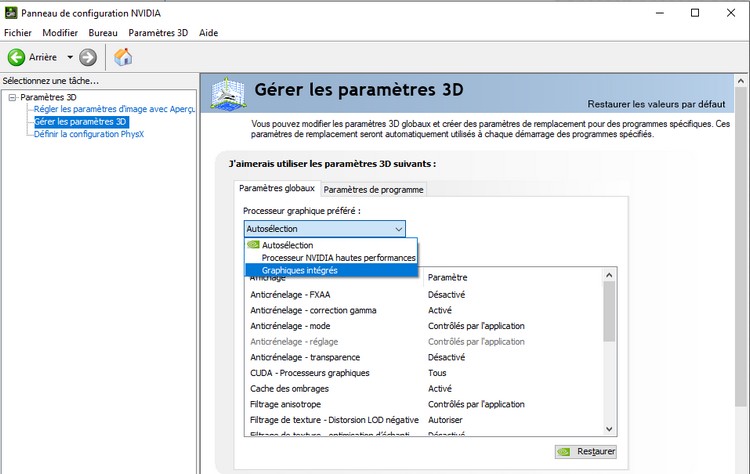Click the NVIDIA app icon in title bar
750x474 pixels.
pos(11,13)
